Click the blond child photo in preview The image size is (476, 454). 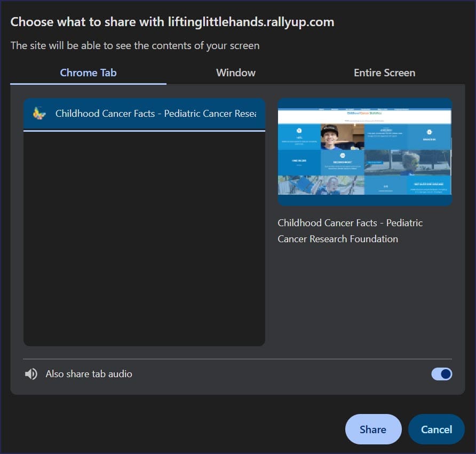(410, 162)
